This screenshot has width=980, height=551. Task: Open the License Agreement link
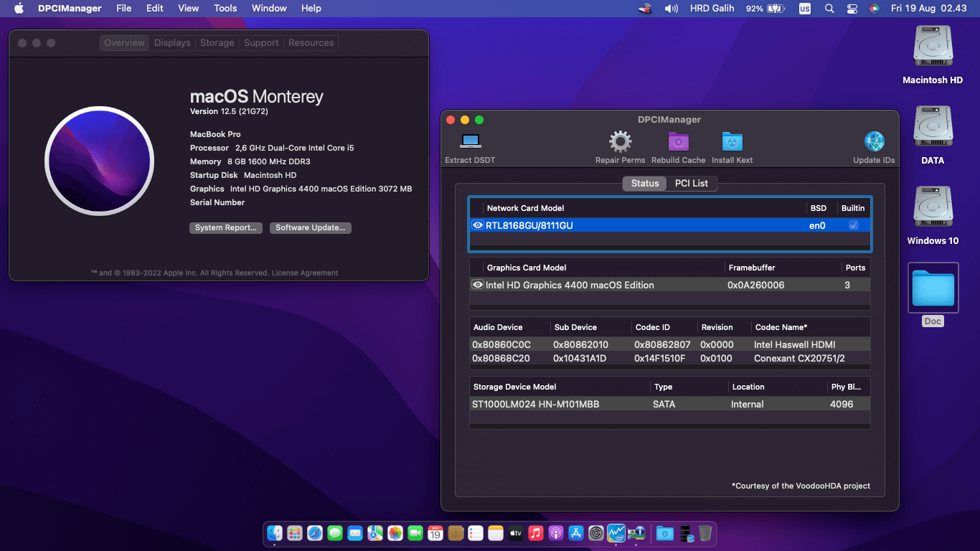tap(305, 273)
